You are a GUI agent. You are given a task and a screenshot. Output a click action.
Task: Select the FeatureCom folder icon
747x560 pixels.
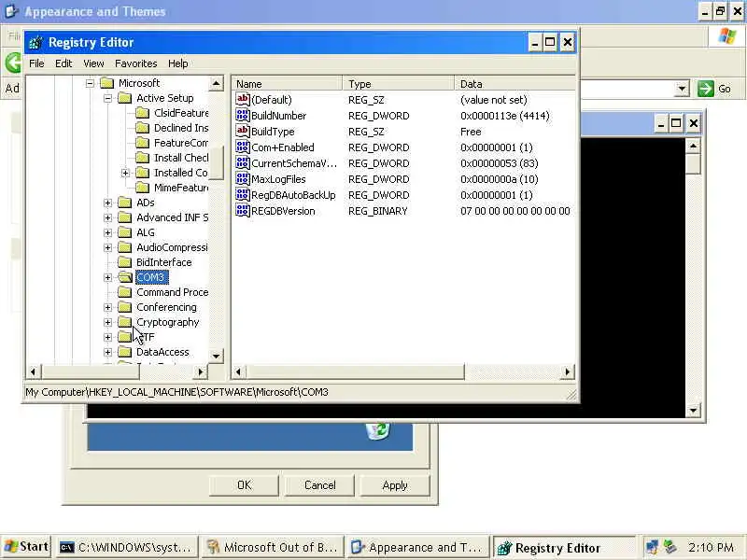[143, 143]
